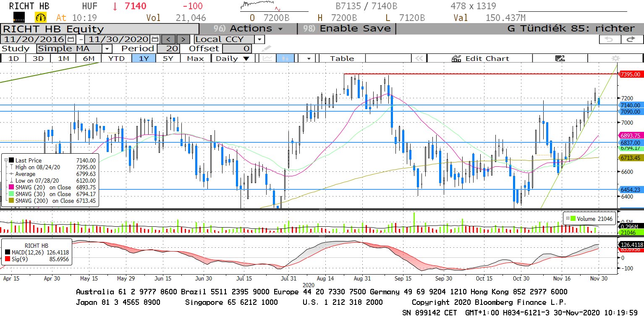Click the black square icon near the ticker
644x325 pixels.
click(x=19, y=17)
